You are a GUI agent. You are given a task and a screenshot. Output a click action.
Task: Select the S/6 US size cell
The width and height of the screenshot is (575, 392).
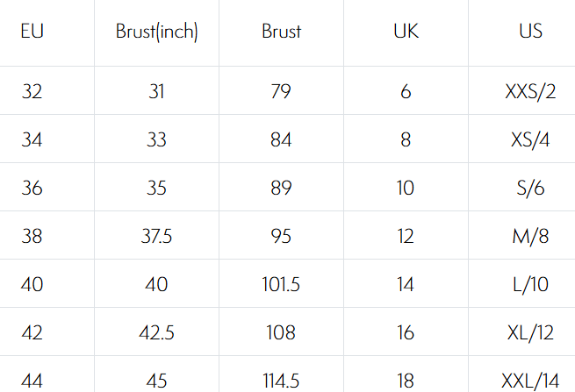(x=530, y=188)
